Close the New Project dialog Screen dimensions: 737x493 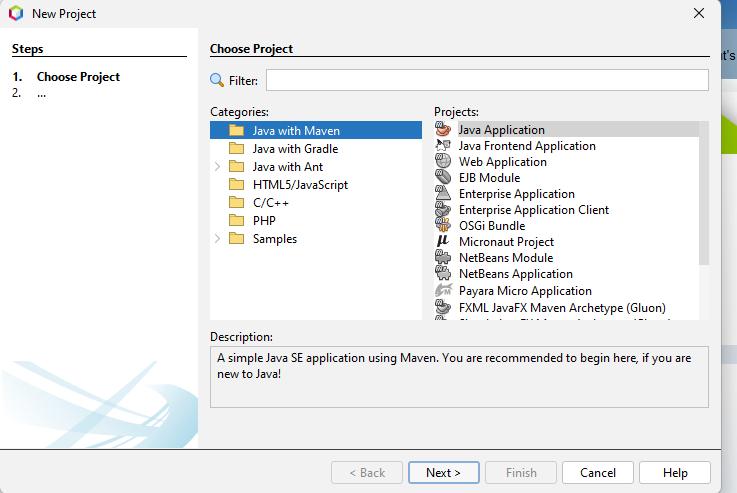pos(699,13)
